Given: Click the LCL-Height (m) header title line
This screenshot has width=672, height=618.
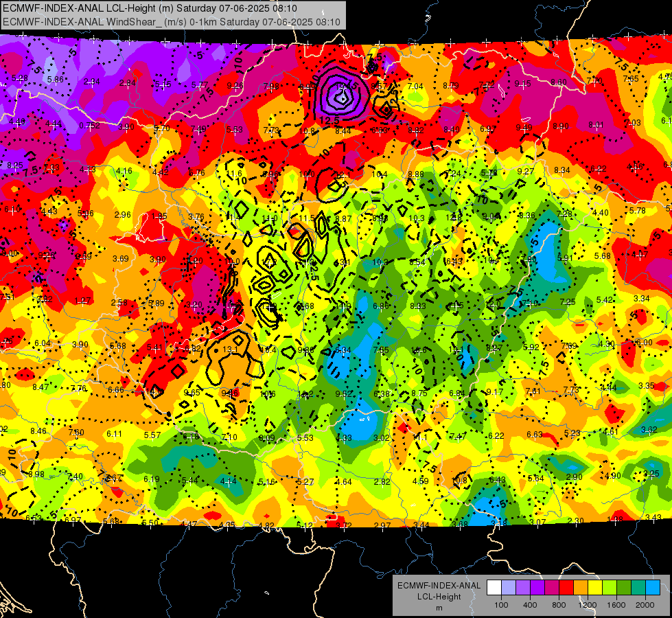Looking at the screenshot, I should coord(150,8).
